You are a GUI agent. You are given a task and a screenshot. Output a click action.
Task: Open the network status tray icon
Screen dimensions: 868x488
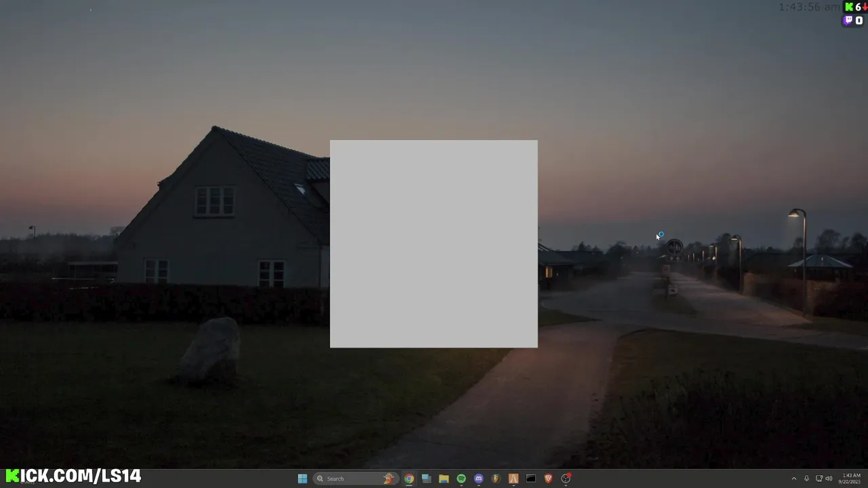tap(818, 479)
